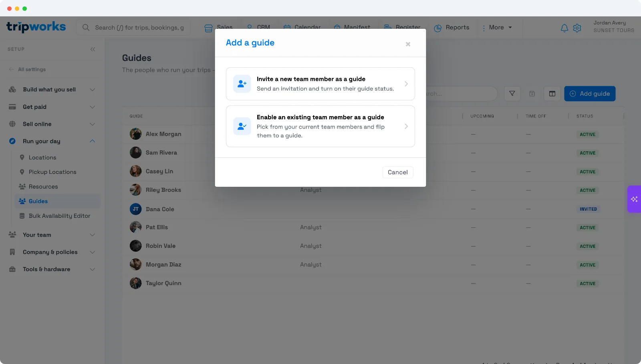The image size is (641, 364).
Task: Click Alex Morgan's avatar
Action: [135, 134]
